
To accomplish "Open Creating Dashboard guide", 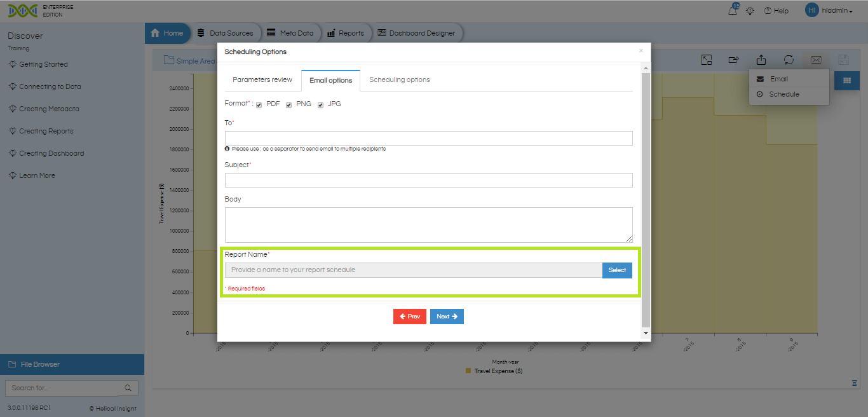I will pos(51,153).
